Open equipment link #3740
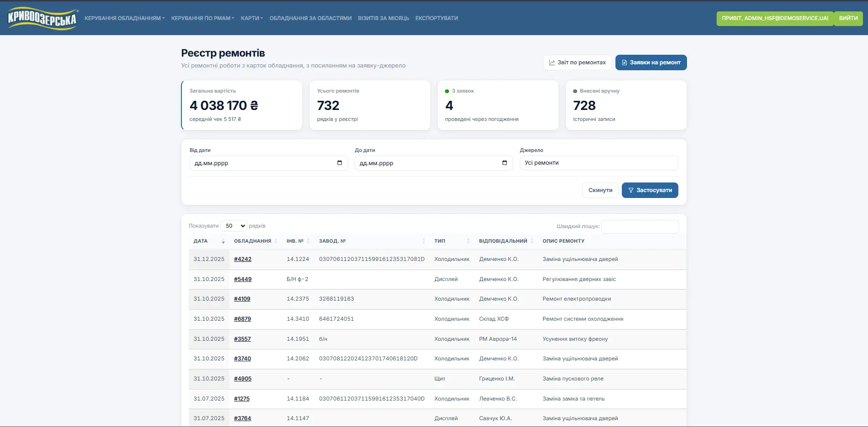 243,359
